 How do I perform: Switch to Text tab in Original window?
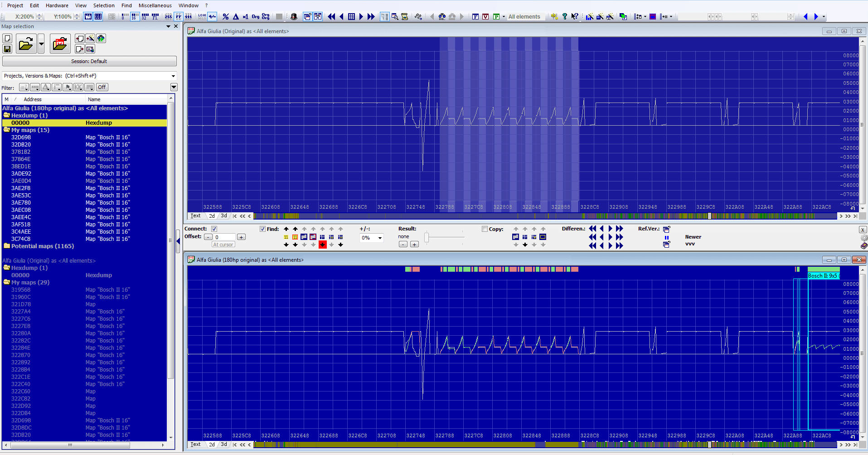point(195,216)
